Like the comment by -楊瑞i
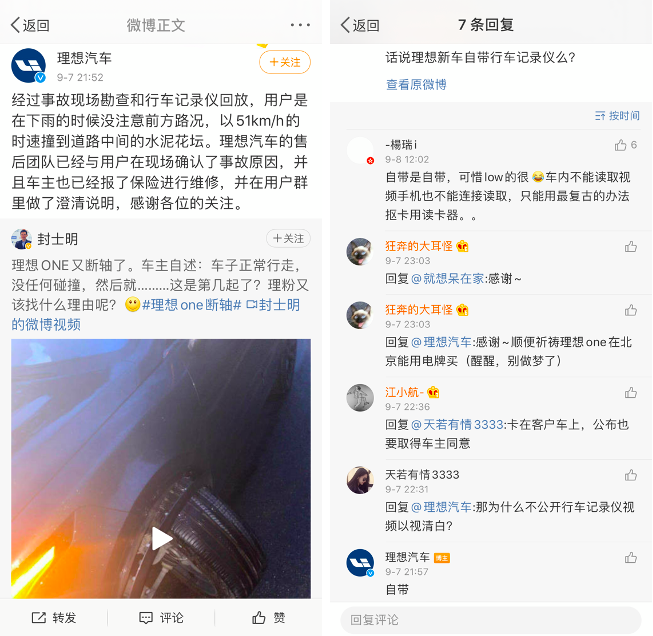The image size is (653, 636). tap(621, 145)
